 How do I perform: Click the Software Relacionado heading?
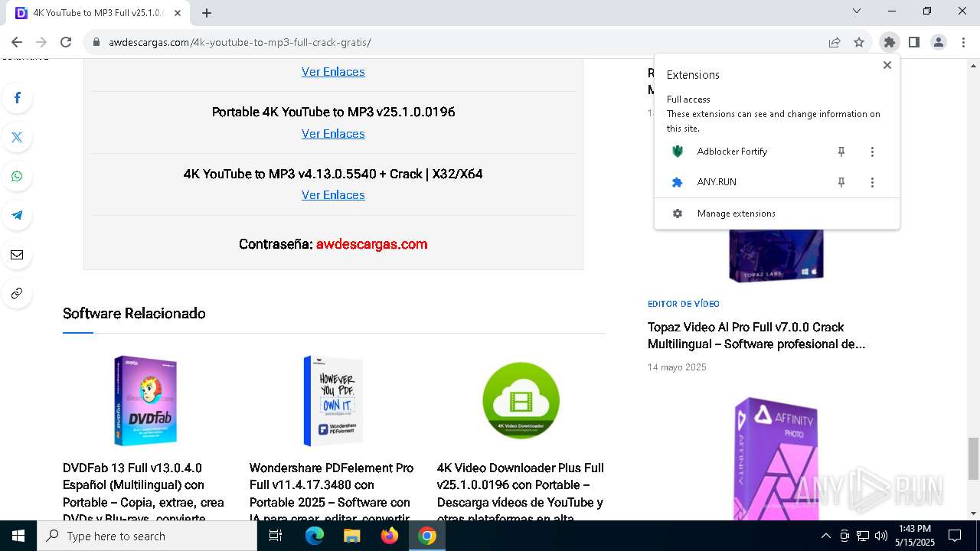[134, 313]
